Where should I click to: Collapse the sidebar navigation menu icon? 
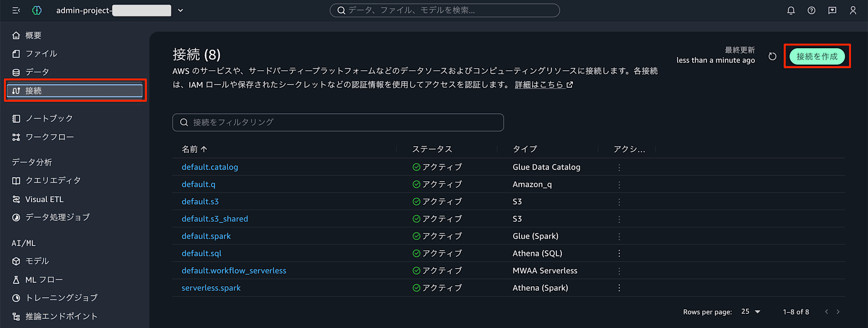(16, 10)
